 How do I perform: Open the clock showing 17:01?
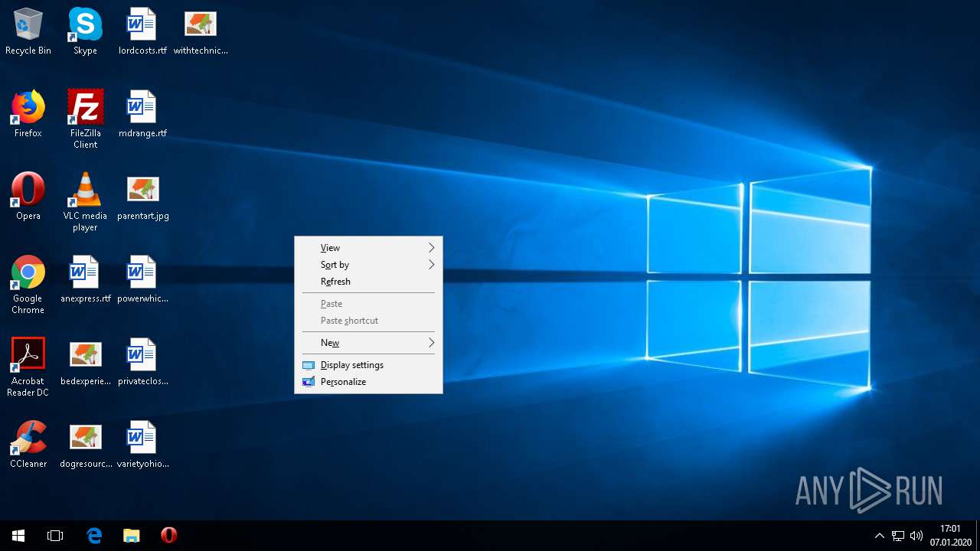click(x=950, y=536)
